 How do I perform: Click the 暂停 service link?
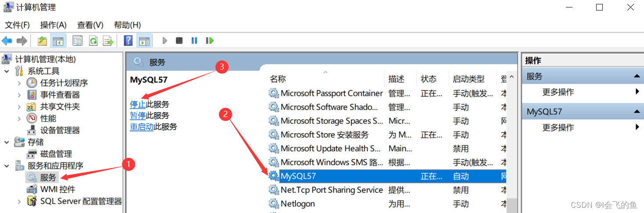(138, 116)
